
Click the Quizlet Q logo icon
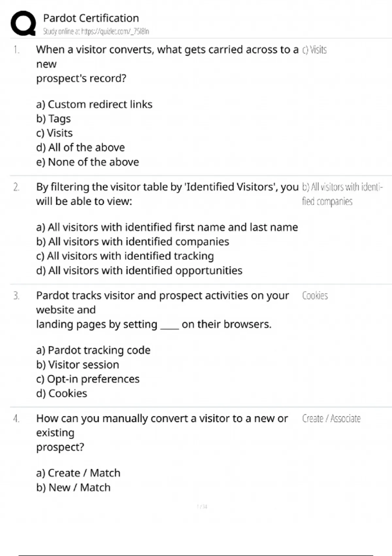(x=23, y=23)
